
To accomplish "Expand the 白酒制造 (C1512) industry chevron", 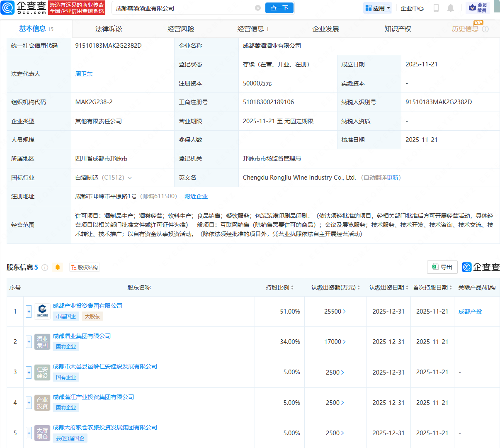I will 129,178.
